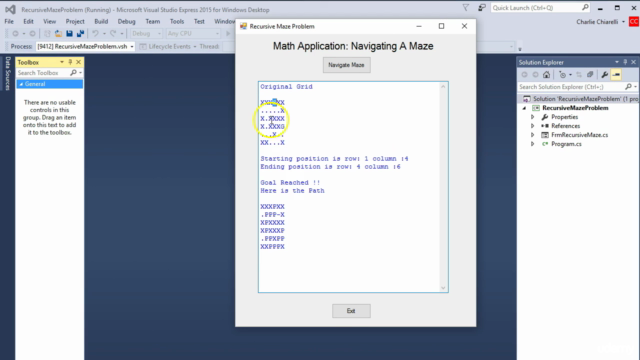
Task: Click the Save All toolbar icon
Action: (80, 33)
